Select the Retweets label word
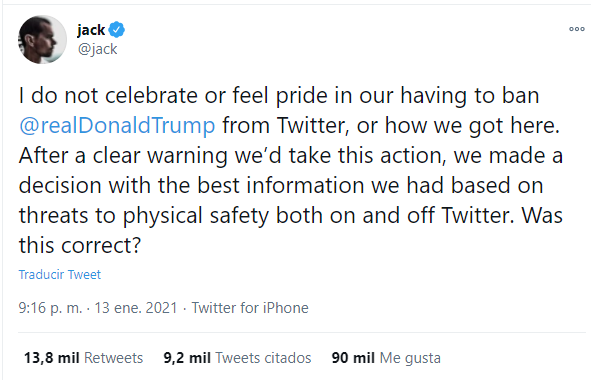 coord(113,357)
